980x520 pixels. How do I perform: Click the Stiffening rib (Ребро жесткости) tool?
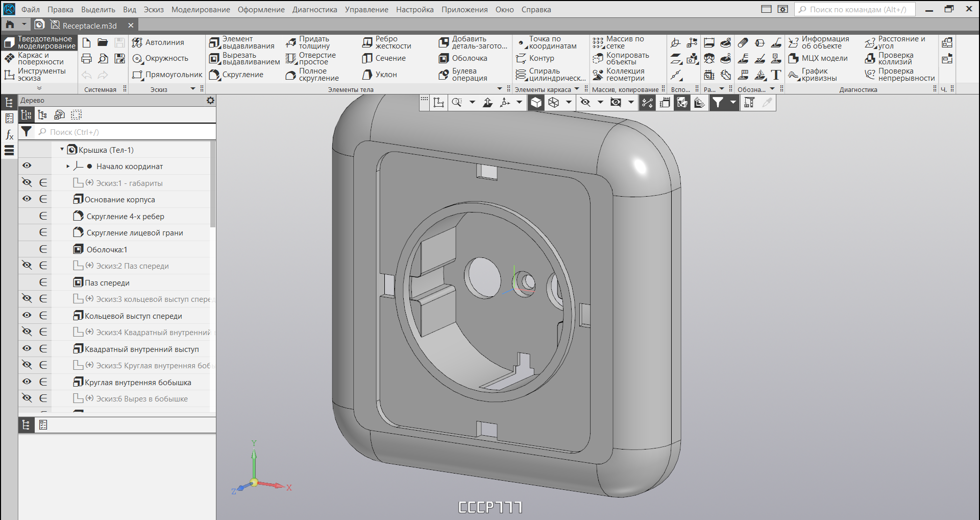pos(387,42)
